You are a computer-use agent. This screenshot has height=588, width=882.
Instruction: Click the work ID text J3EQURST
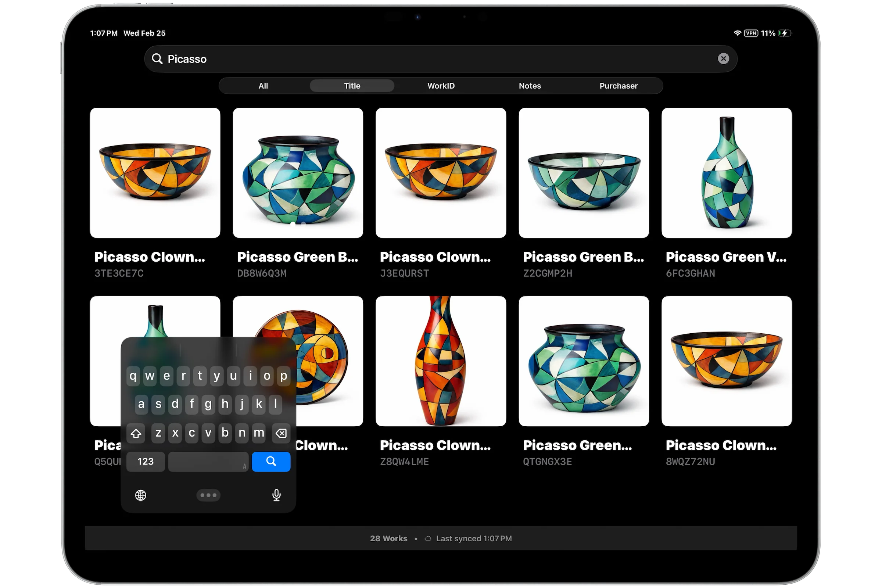[405, 273]
